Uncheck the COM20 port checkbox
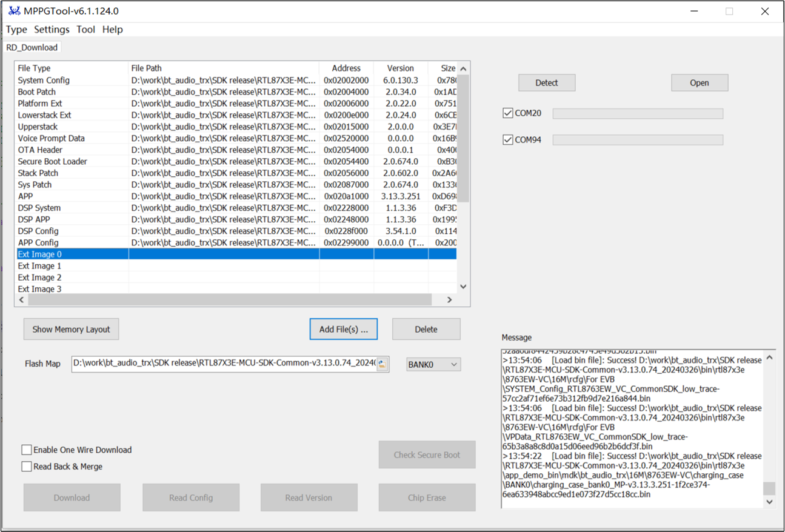The image size is (785, 532). 508,113
